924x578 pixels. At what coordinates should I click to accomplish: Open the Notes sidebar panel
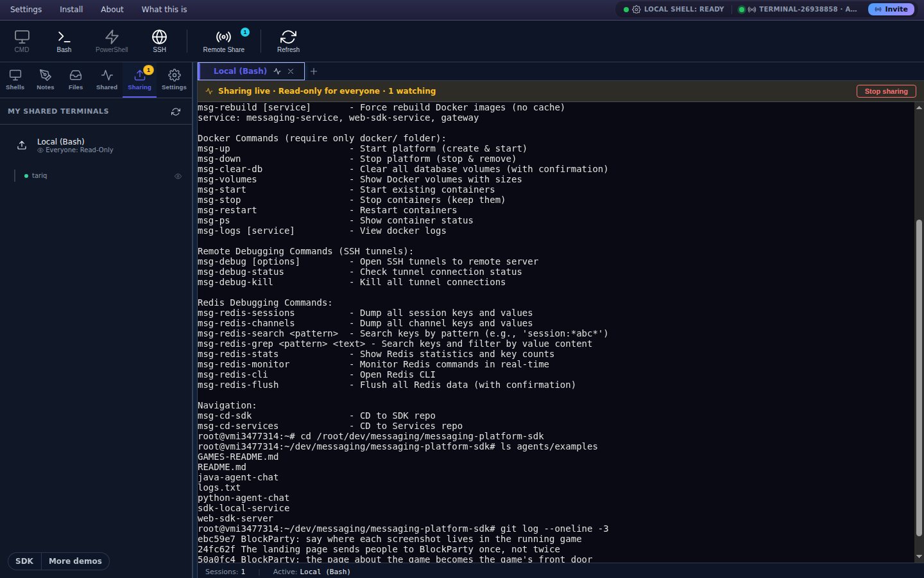tap(45, 80)
